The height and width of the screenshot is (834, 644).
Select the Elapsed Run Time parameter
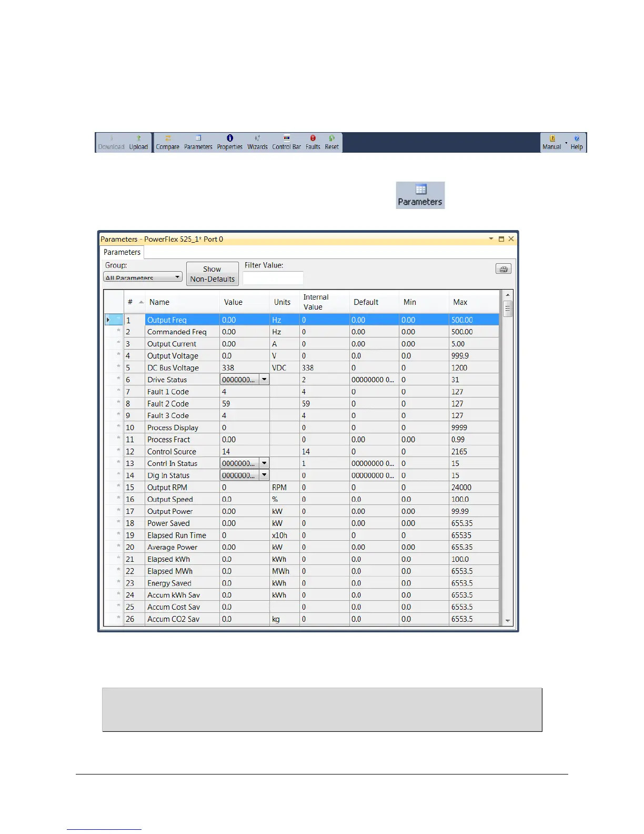click(177, 535)
